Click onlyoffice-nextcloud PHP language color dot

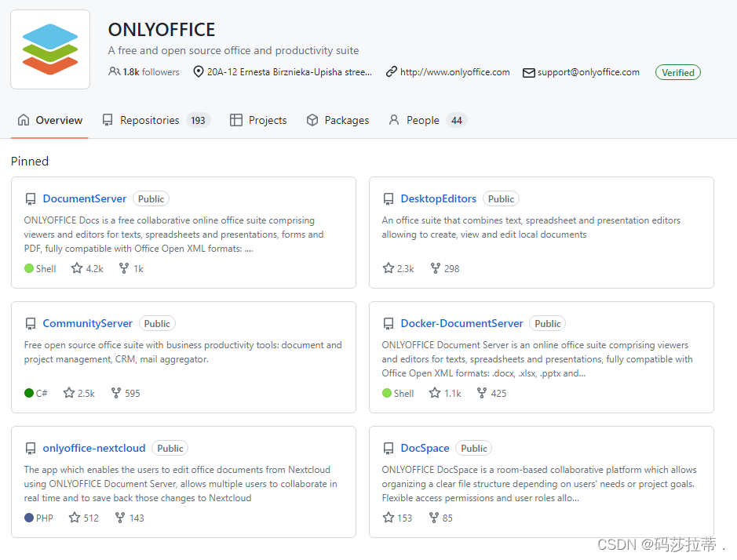(29, 517)
